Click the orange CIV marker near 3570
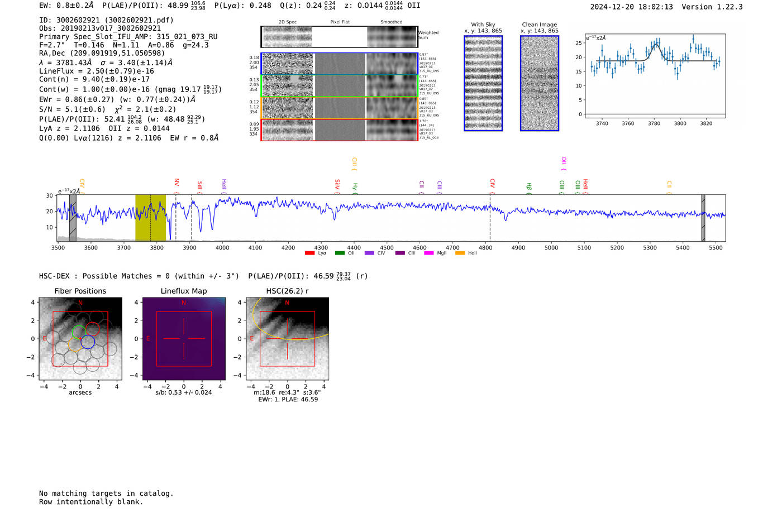The width and height of the screenshot is (782, 532). 82,185
